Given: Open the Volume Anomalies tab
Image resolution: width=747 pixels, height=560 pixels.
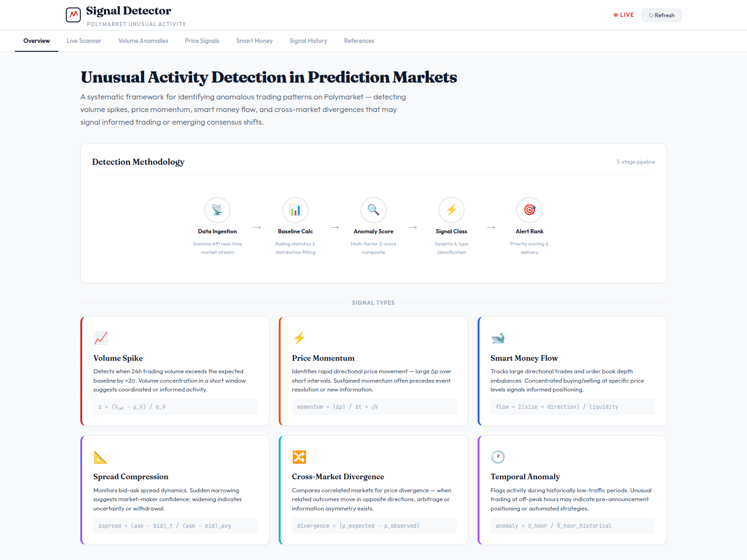Looking at the screenshot, I should 143,41.
